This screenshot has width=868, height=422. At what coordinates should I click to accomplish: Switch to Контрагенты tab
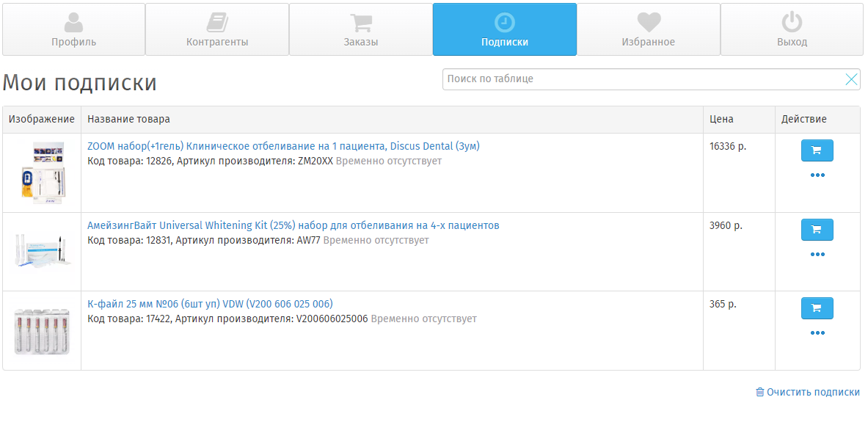(217, 29)
